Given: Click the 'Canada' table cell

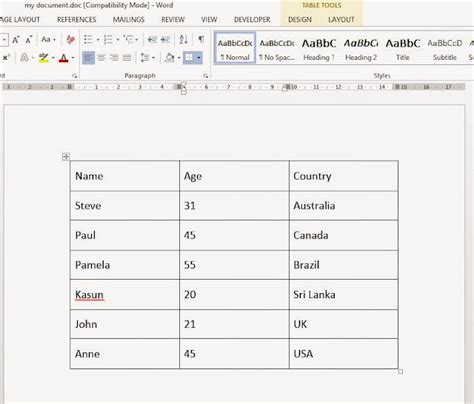Looking at the screenshot, I should coord(344,235).
